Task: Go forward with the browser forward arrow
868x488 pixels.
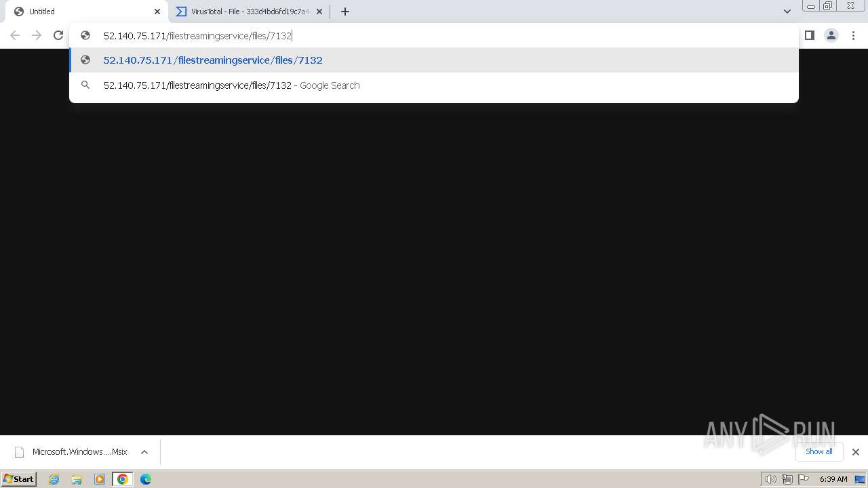Action: [x=37, y=35]
